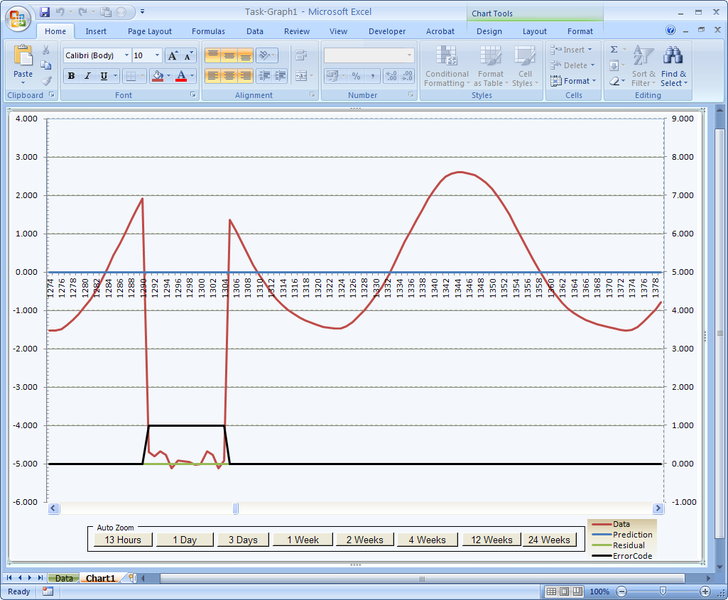This screenshot has width=728, height=600.
Task: Click the Format Painter brush icon
Action: 46,82
